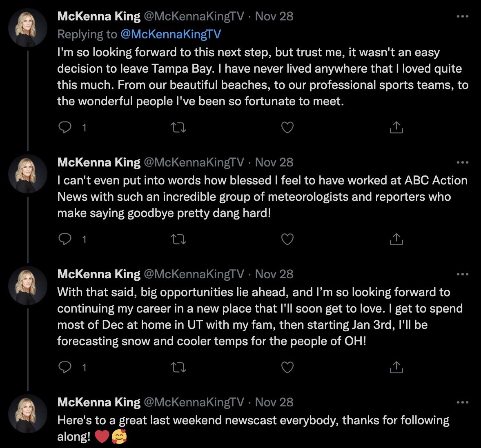Screen dimensions: 481x448
Task: Open more options on last weekend newscast tweet
Action: point(462,403)
